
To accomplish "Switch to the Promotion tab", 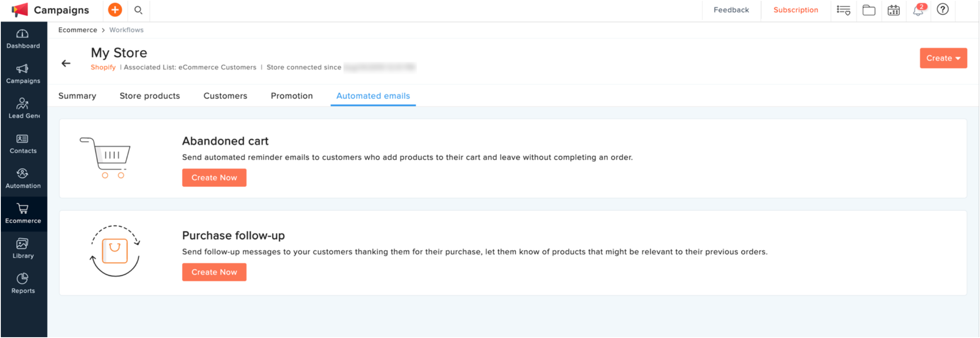I will (x=292, y=96).
